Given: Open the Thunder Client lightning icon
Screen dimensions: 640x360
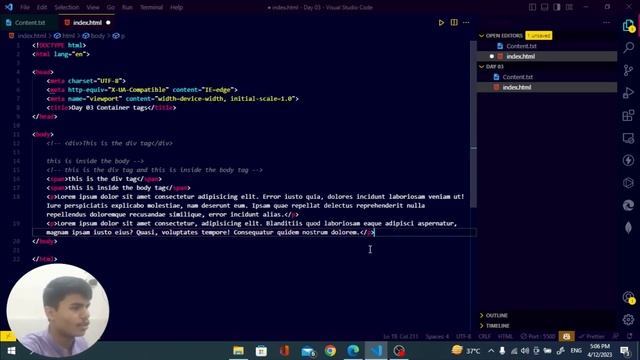Looking at the screenshot, I should [629, 160].
